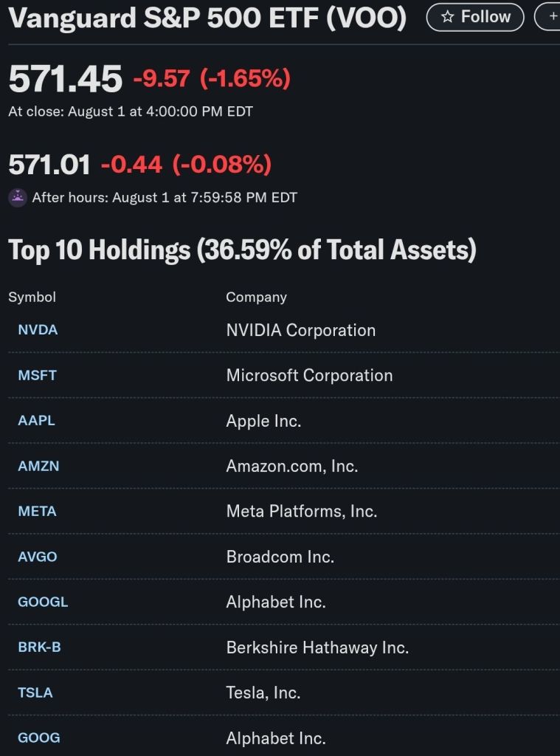
Task: Click the Berkshire Hathaway Inc. name
Action: click(317, 647)
